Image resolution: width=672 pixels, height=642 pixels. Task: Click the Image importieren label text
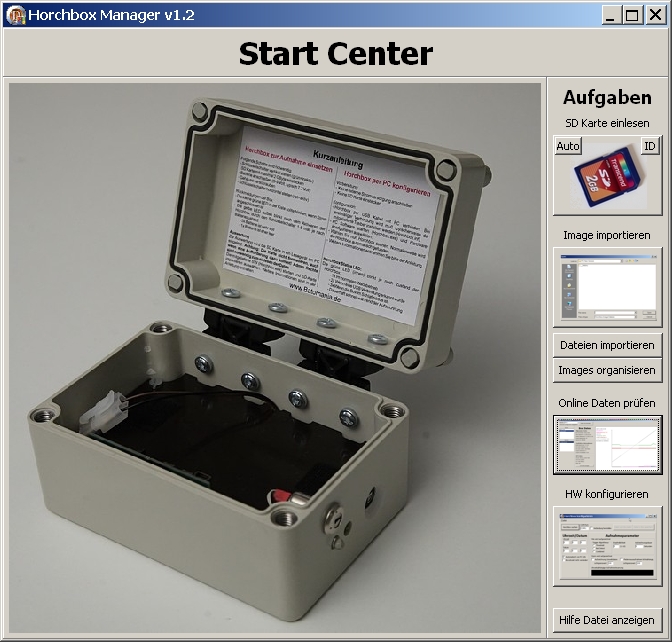coord(607,235)
